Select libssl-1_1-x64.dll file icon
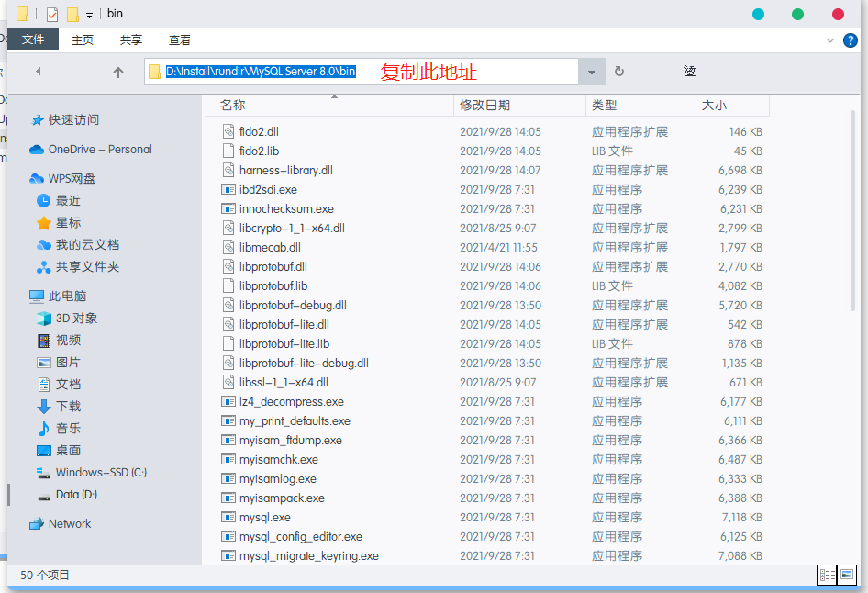Screen dimensions: 868x593 click(228, 382)
